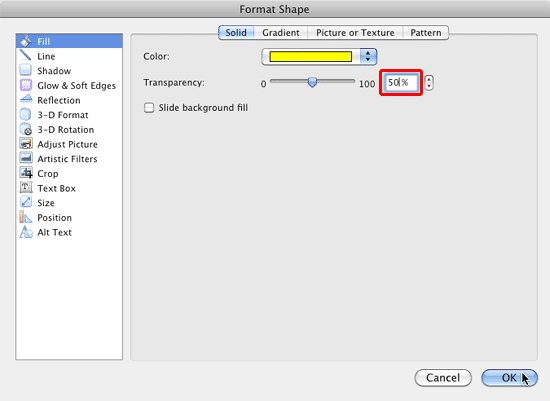Click the Cancel button
The height and width of the screenshot is (401, 550).
tap(443, 378)
